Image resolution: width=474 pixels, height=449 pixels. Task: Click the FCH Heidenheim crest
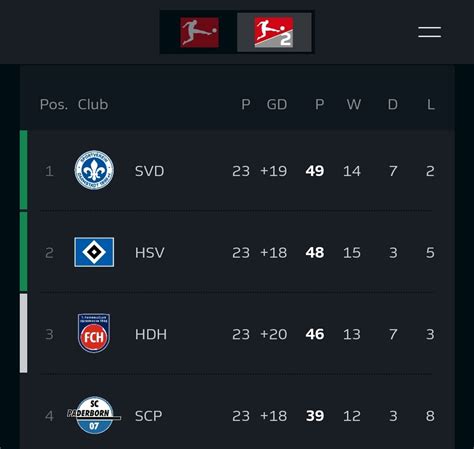[94, 333]
